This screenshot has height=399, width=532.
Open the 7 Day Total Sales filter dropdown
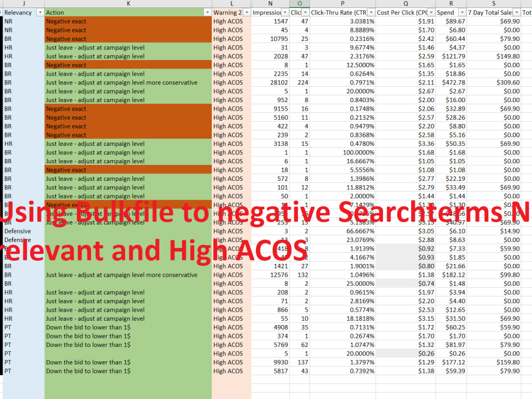(x=517, y=13)
